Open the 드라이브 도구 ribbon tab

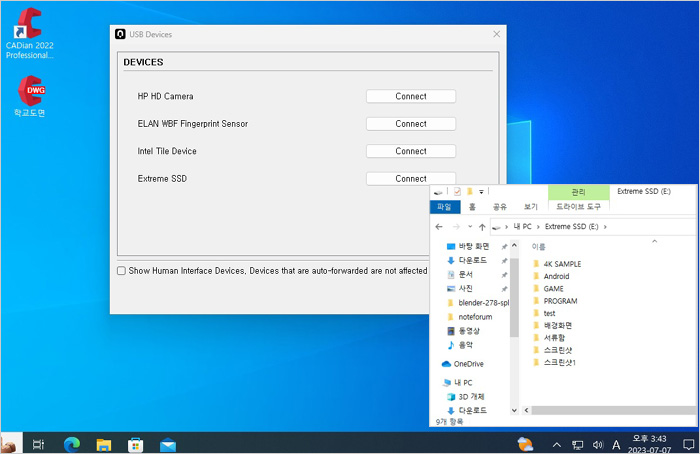pyautogui.click(x=578, y=207)
